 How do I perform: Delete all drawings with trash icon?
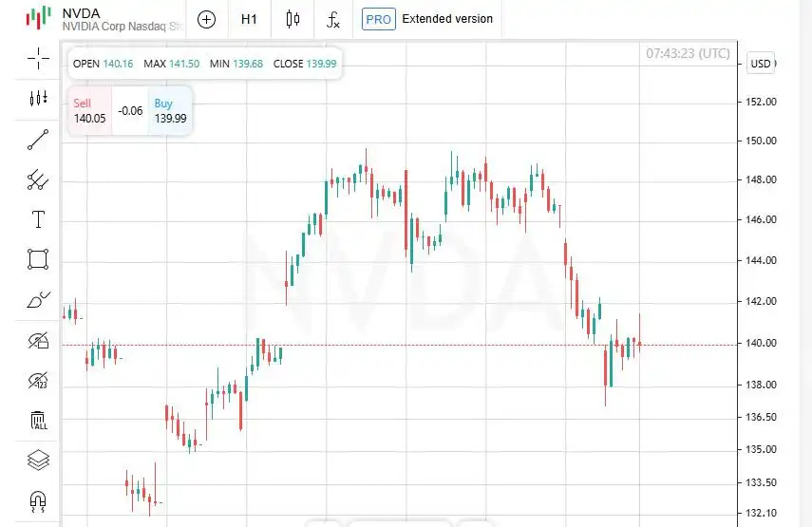click(x=38, y=421)
